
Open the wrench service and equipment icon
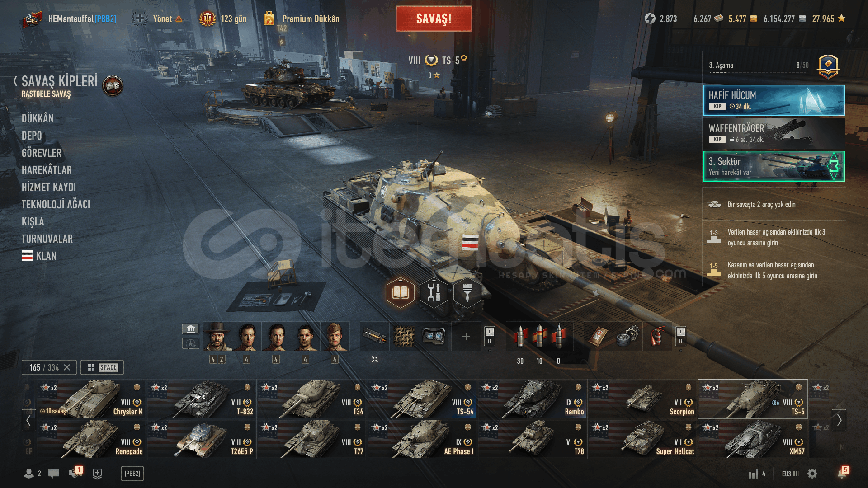tap(434, 293)
